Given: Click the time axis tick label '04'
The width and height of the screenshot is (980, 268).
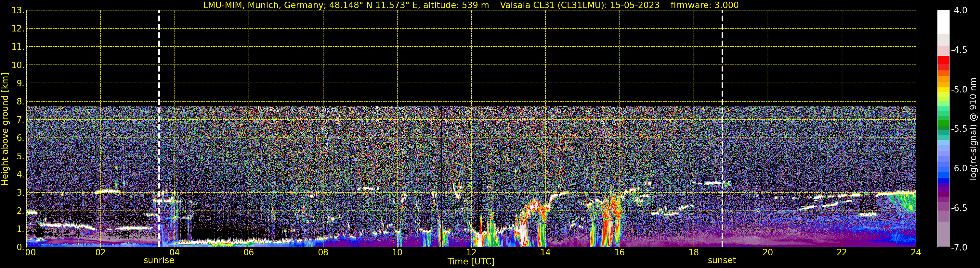Looking at the screenshot, I should (x=175, y=253).
